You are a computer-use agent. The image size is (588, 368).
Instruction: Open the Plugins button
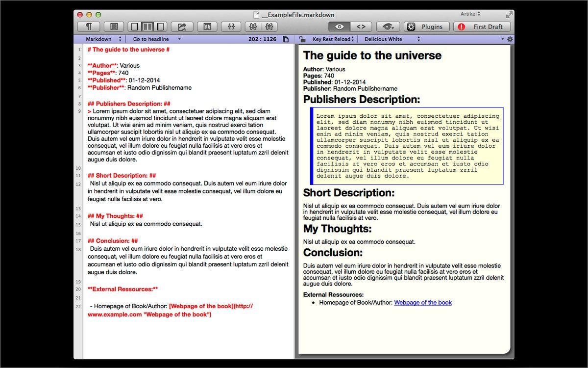point(427,27)
